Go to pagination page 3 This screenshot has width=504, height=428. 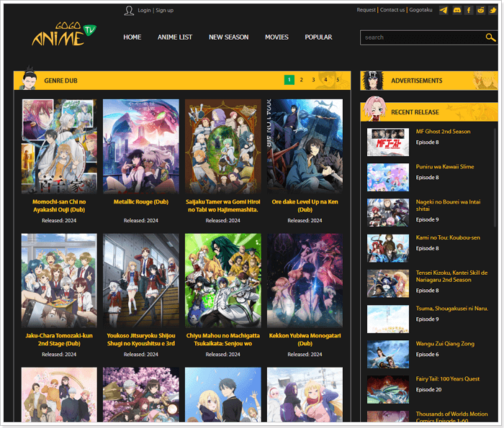tap(313, 80)
